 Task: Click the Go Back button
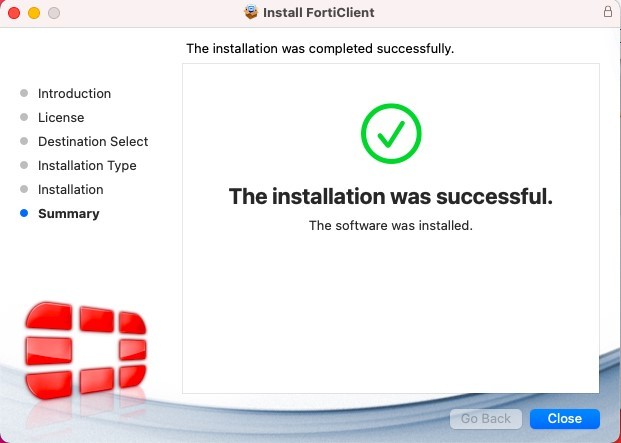486,418
